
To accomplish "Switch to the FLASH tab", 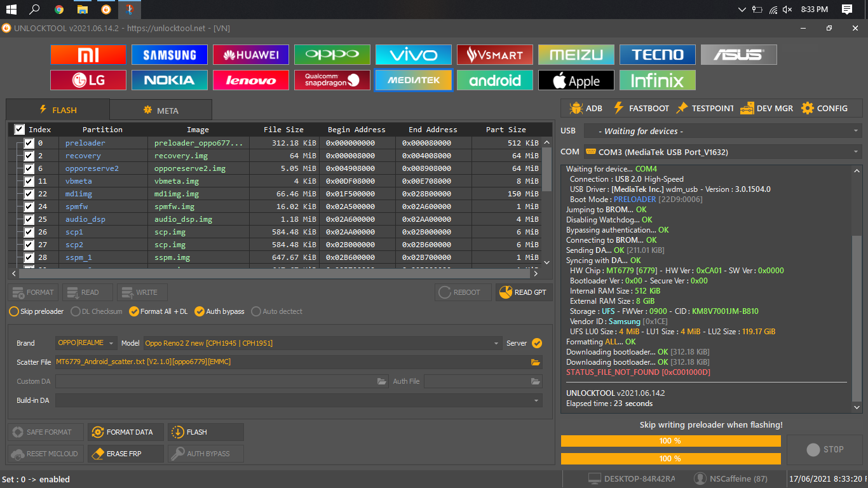I will click(x=58, y=110).
